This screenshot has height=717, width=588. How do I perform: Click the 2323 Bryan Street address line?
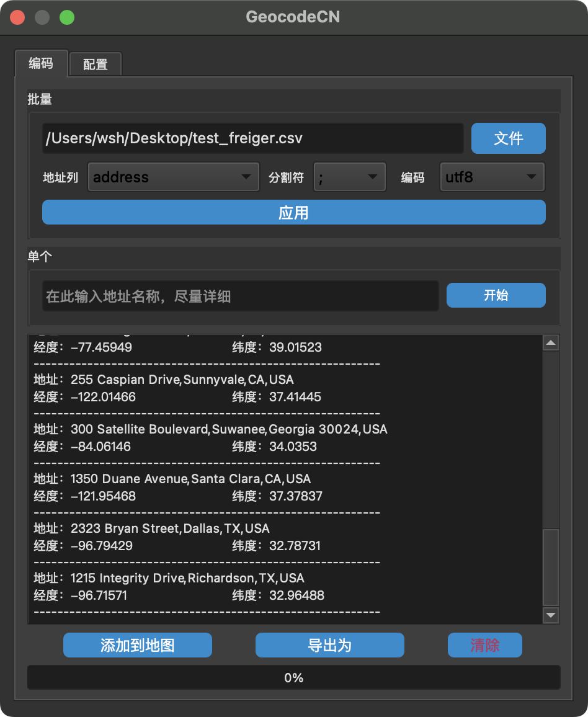[x=151, y=528]
